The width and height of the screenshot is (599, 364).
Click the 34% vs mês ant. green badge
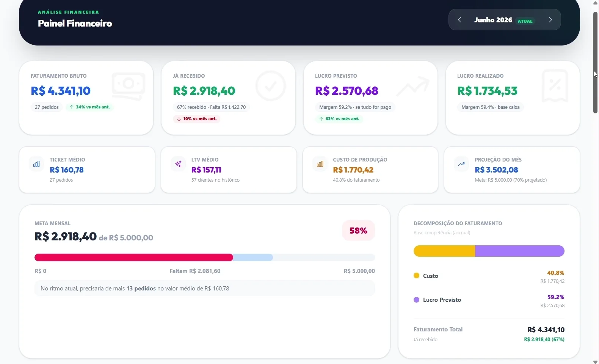tap(89, 107)
